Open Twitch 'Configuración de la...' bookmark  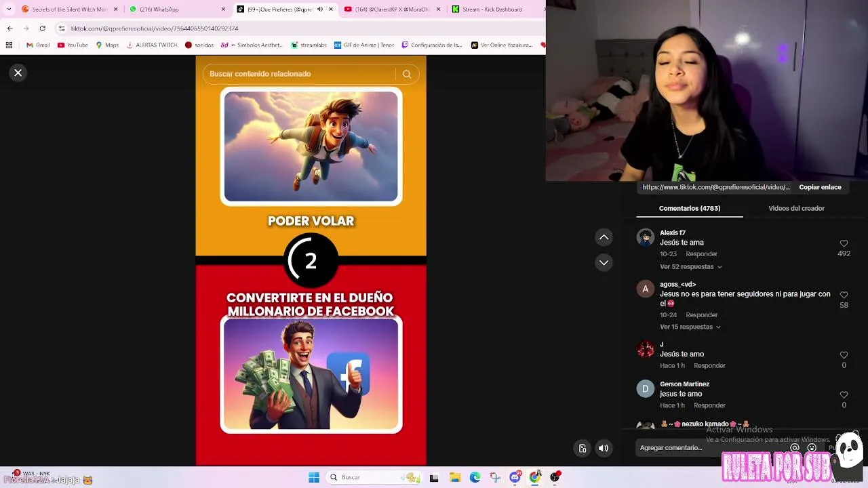pyautogui.click(x=432, y=45)
